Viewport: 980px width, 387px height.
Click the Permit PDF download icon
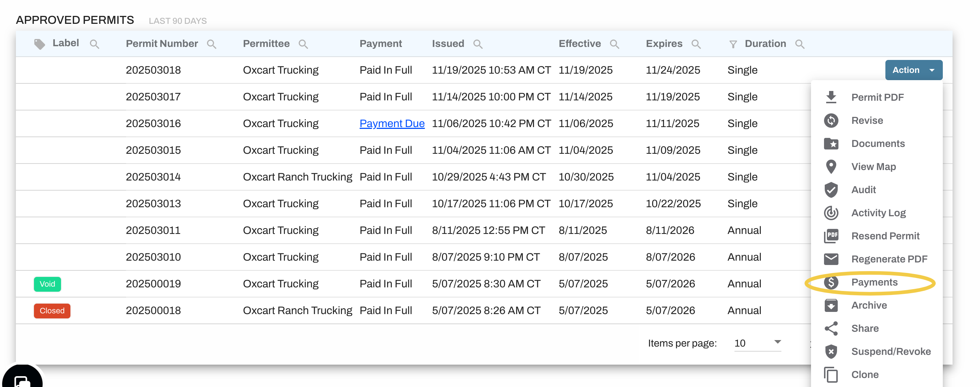[831, 97]
